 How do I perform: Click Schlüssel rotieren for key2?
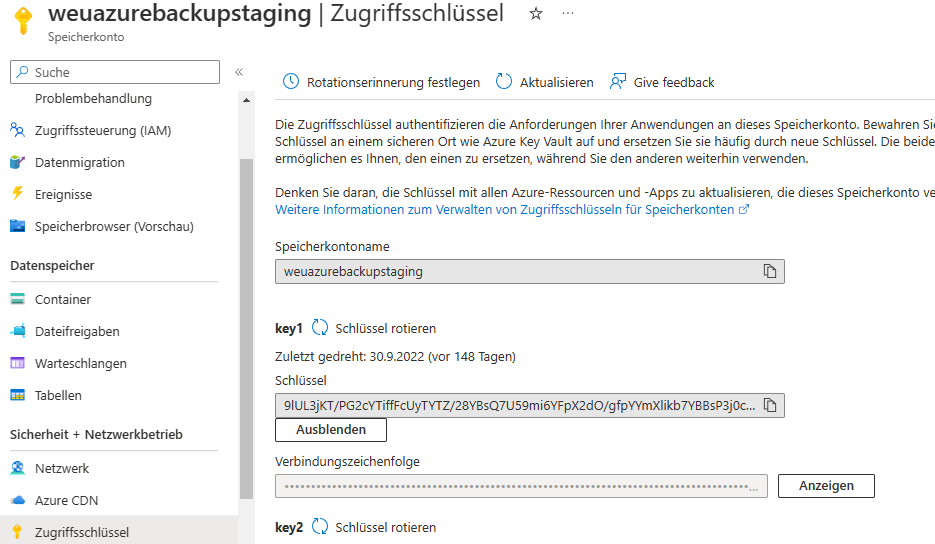[385, 528]
